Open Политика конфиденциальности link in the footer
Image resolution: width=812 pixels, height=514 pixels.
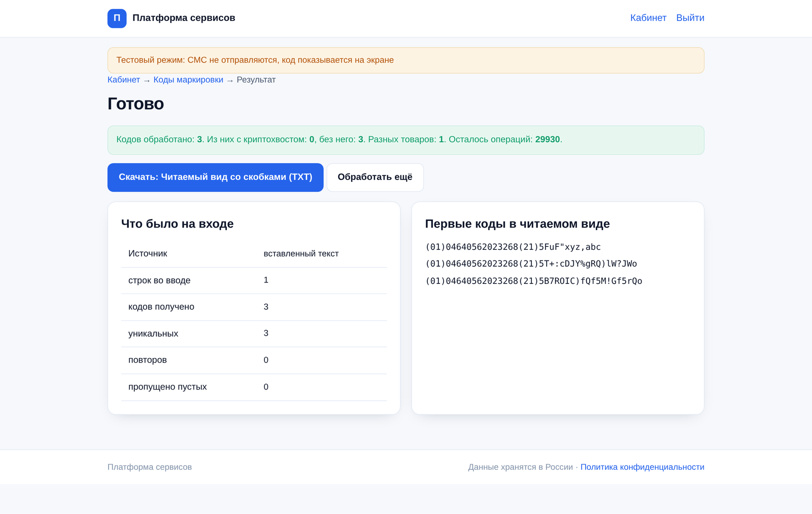642,467
